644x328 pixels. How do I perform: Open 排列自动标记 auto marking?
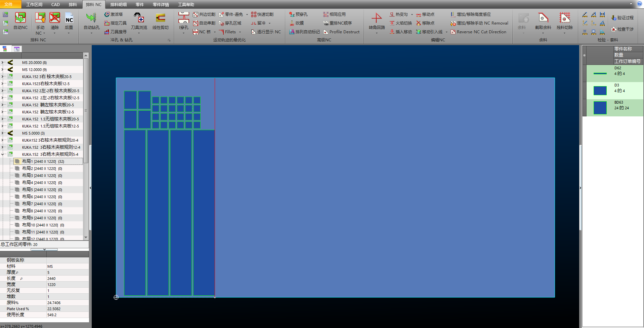(x=304, y=32)
